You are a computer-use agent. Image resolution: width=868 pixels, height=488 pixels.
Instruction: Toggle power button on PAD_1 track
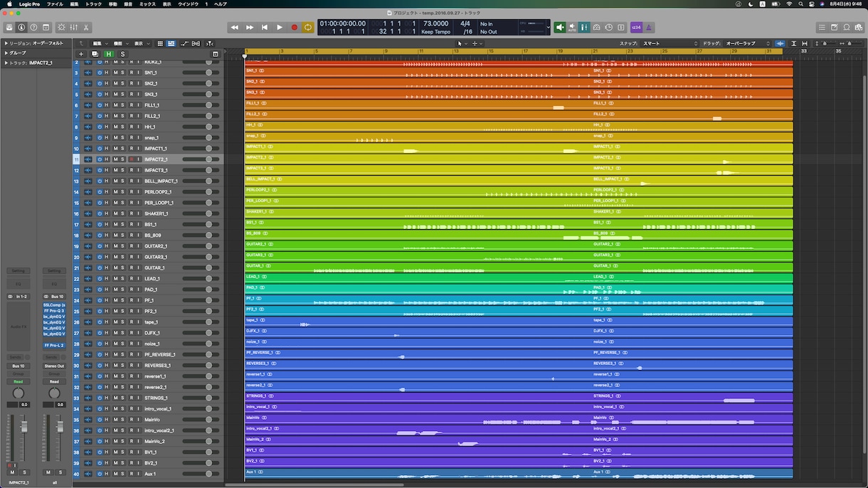100,290
